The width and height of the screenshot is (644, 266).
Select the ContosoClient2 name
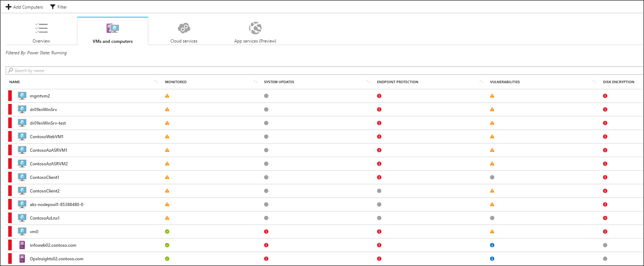tap(45, 191)
